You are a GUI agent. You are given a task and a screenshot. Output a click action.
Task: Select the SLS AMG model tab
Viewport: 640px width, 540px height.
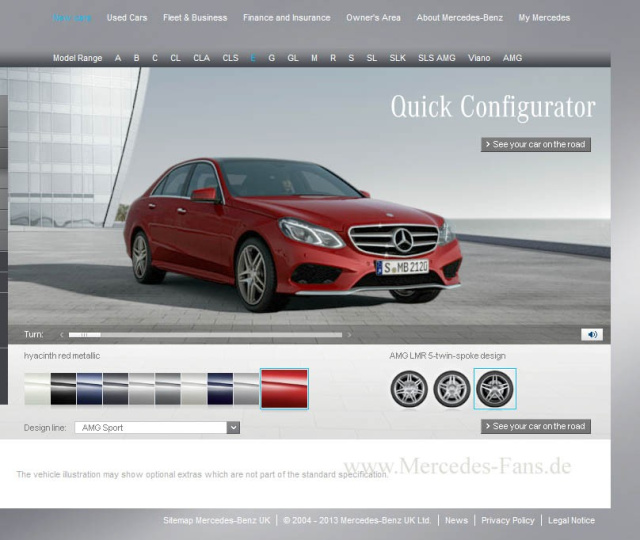pyautogui.click(x=436, y=58)
